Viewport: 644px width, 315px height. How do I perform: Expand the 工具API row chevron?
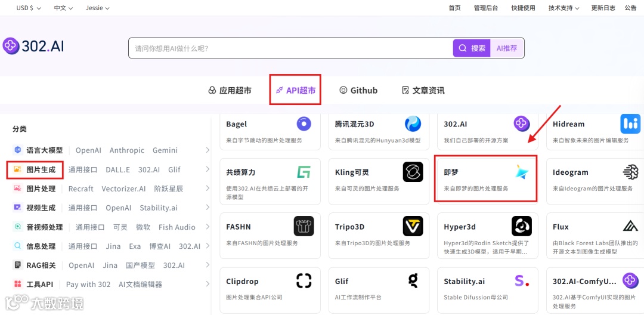pos(208,284)
